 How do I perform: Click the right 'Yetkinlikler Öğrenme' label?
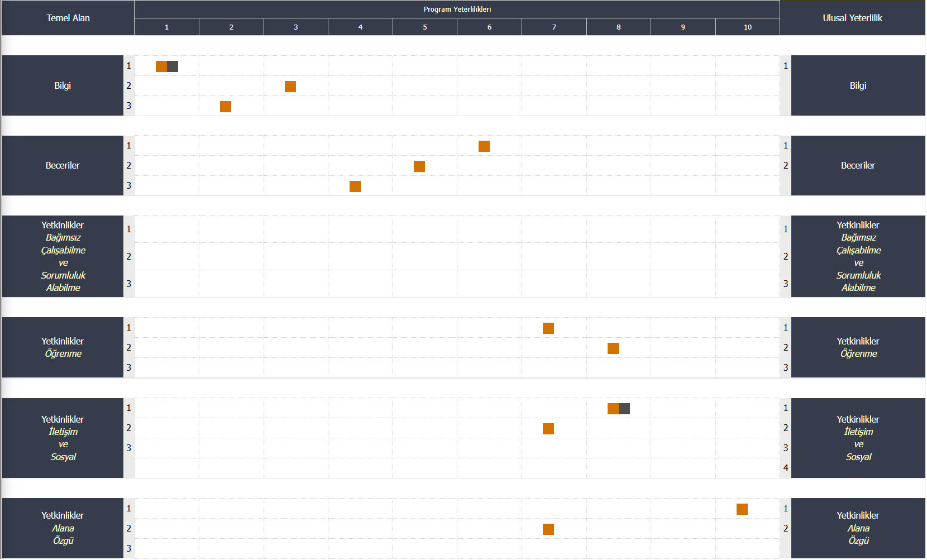pos(858,347)
